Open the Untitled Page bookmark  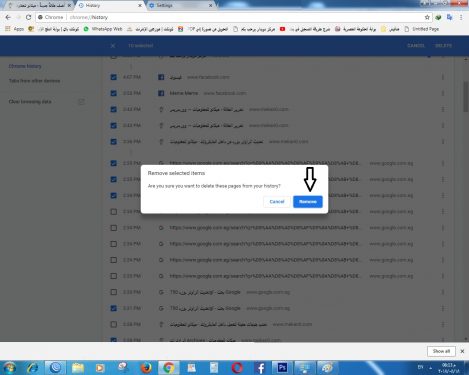(x=422, y=29)
